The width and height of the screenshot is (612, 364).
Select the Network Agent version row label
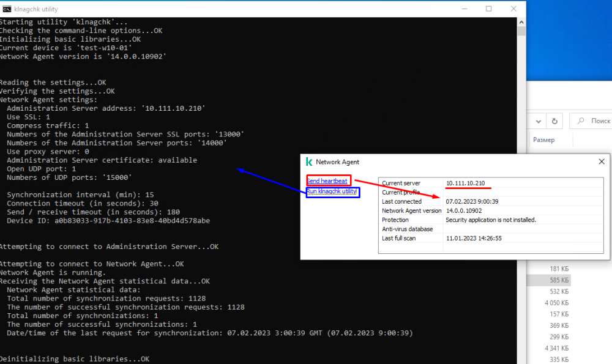pyautogui.click(x=411, y=210)
